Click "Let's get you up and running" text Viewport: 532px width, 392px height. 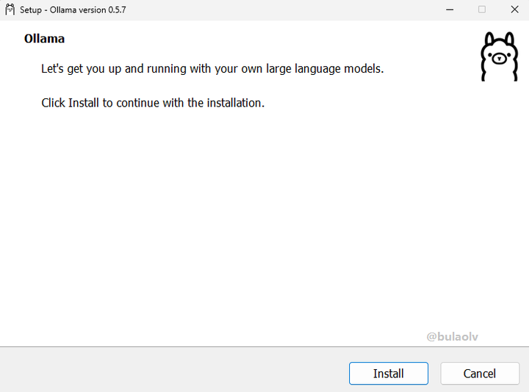point(212,69)
